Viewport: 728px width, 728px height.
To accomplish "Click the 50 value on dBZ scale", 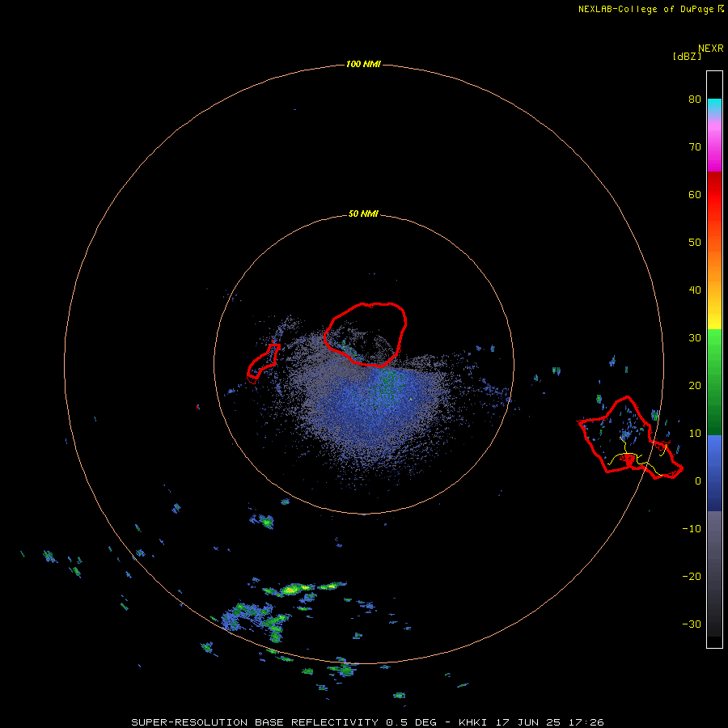I will [695, 243].
